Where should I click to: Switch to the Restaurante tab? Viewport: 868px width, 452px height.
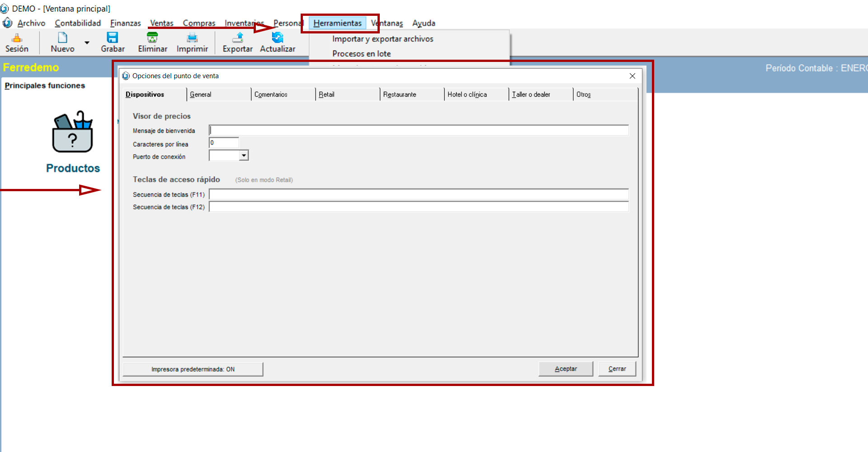[400, 94]
